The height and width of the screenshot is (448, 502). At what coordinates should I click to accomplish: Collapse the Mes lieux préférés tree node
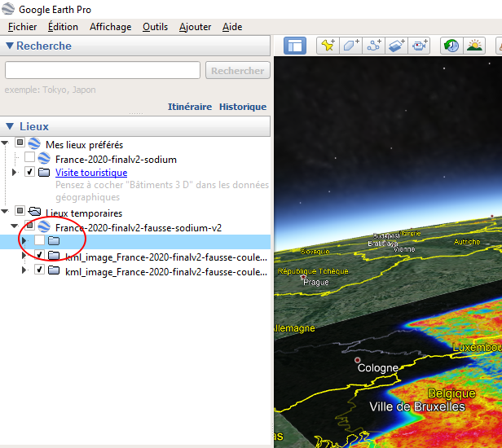pyautogui.click(x=5, y=143)
